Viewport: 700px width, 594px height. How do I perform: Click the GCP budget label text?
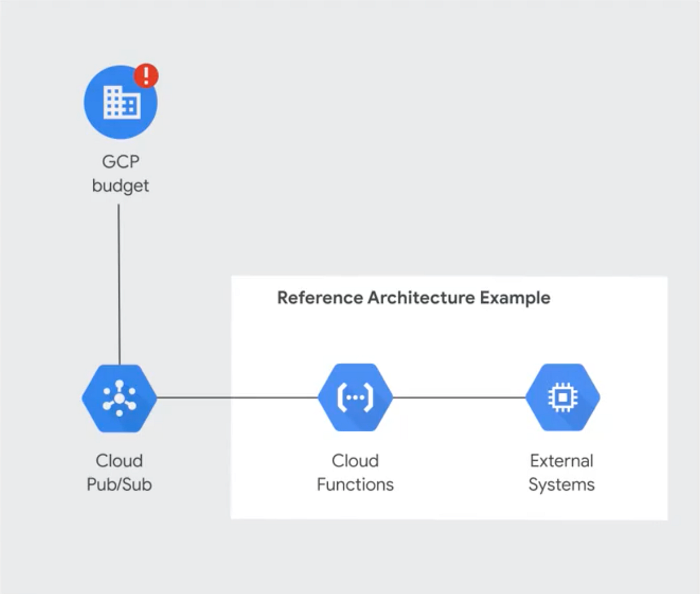[x=120, y=173]
